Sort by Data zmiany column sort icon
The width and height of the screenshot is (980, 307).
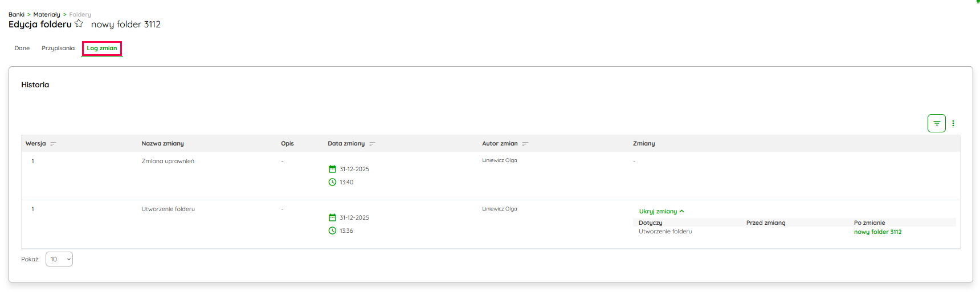(x=372, y=144)
